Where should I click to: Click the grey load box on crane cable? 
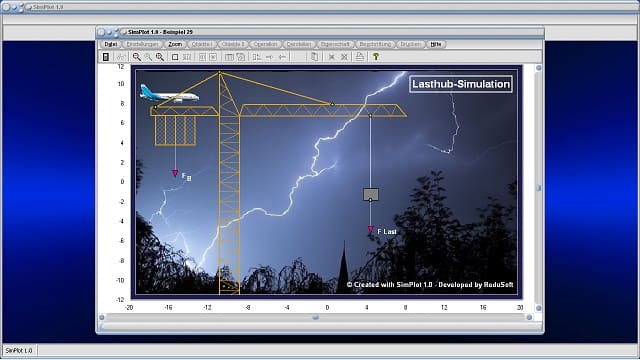click(x=371, y=194)
